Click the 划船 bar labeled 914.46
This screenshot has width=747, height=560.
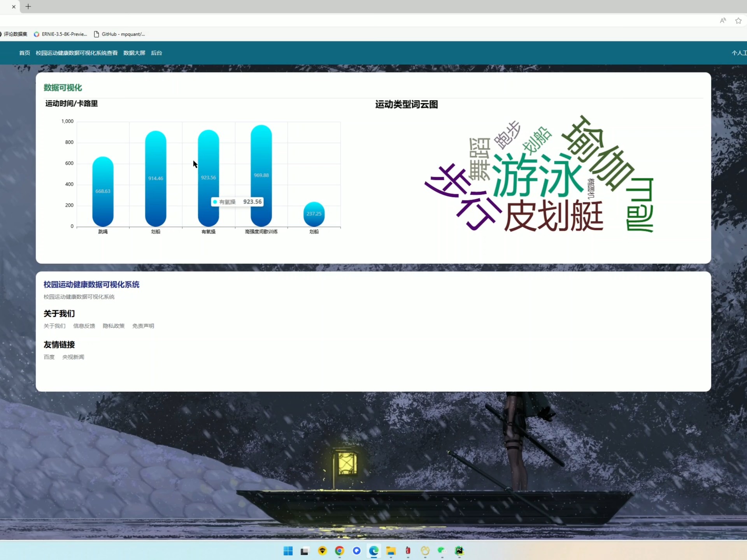click(156, 178)
